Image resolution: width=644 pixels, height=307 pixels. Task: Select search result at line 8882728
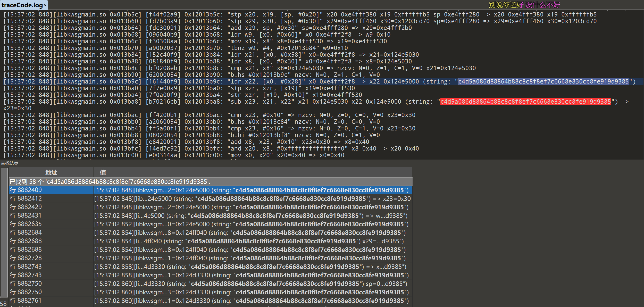point(26,258)
